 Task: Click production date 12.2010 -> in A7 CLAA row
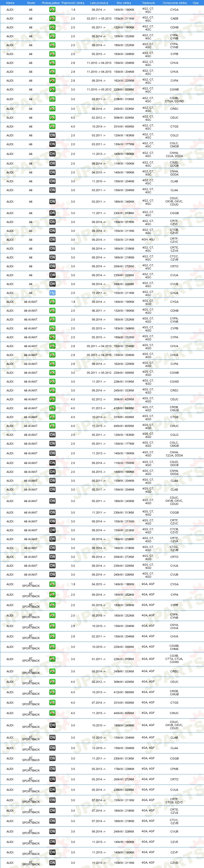99,748
